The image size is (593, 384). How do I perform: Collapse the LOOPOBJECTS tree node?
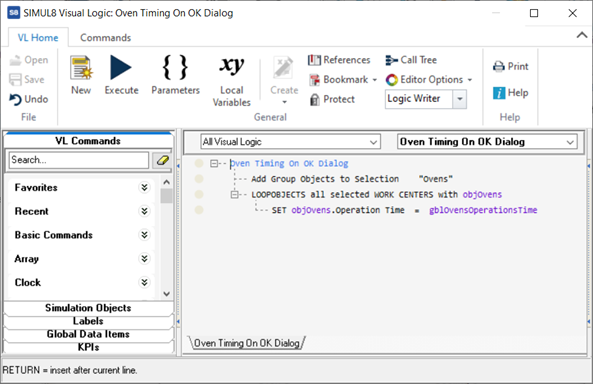[234, 194]
